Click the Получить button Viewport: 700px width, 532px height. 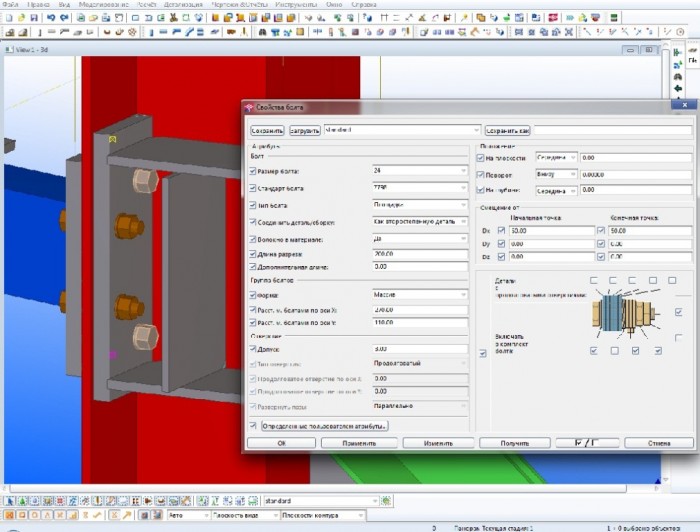tap(515, 443)
